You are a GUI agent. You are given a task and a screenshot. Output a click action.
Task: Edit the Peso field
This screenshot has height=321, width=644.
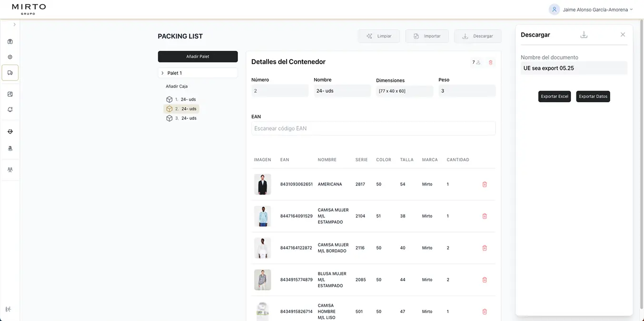click(x=467, y=91)
